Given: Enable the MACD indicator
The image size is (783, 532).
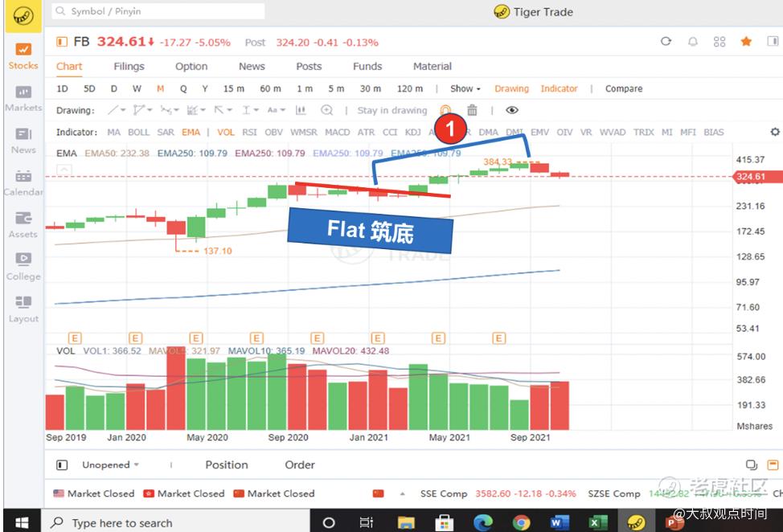Looking at the screenshot, I should tap(338, 133).
